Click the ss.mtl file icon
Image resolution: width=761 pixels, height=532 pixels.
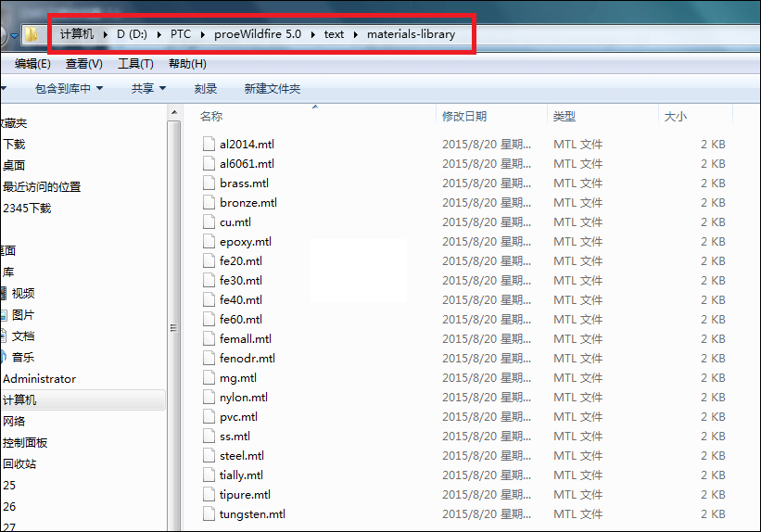tap(209, 436)
